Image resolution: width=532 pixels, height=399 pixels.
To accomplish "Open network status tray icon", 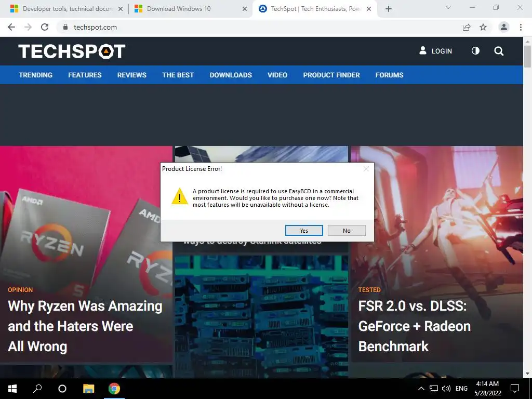I will tap(434, 389).
